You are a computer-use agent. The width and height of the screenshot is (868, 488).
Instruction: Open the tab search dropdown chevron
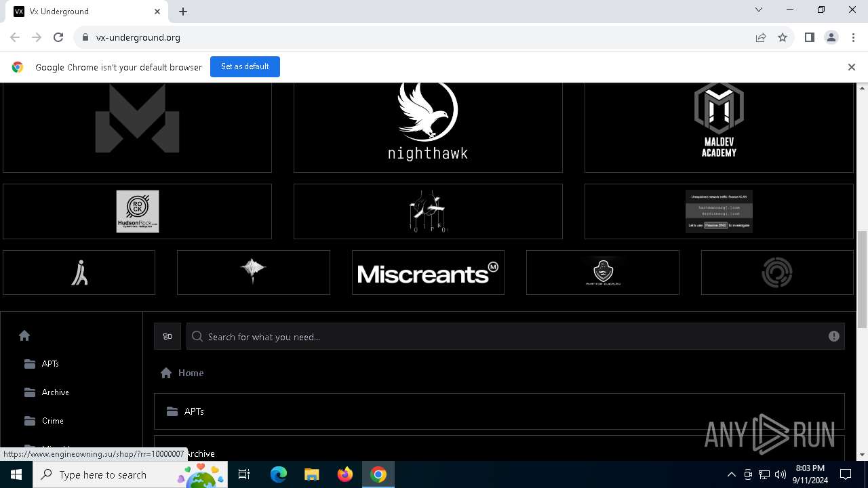(x=759, y=10)
